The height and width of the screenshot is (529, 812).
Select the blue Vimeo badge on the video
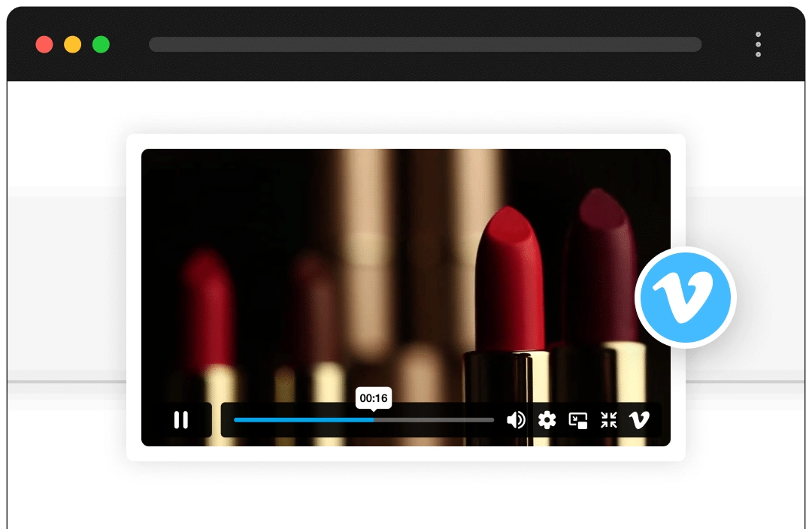[685, 297]
